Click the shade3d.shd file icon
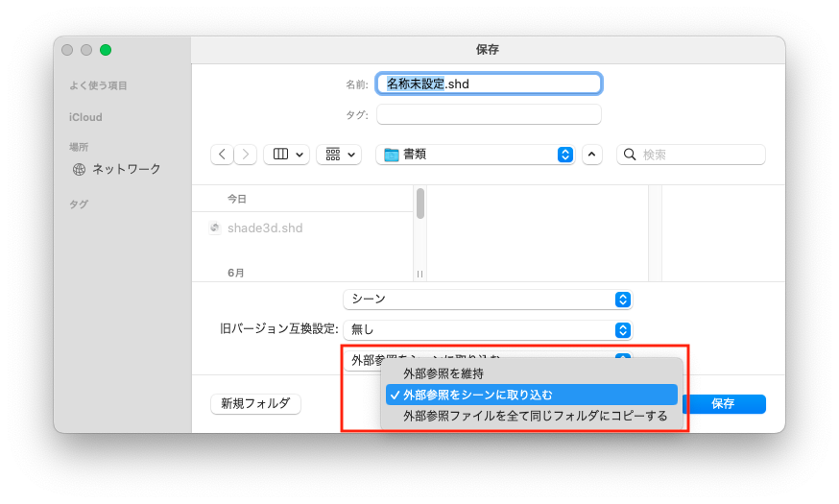The height and width of the screenshot is (504, 839). (215, 228)
